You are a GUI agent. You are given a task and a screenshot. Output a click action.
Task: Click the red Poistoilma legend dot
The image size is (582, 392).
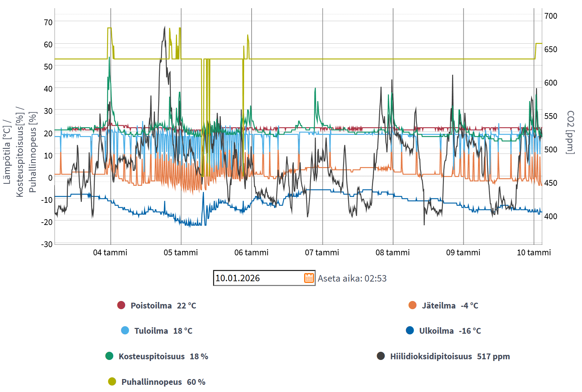[121, 305]
